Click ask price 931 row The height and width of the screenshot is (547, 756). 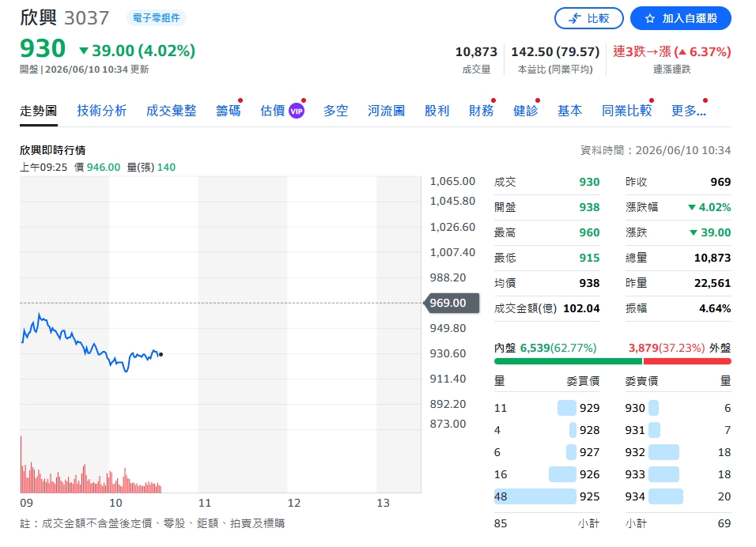pos(678,430)
